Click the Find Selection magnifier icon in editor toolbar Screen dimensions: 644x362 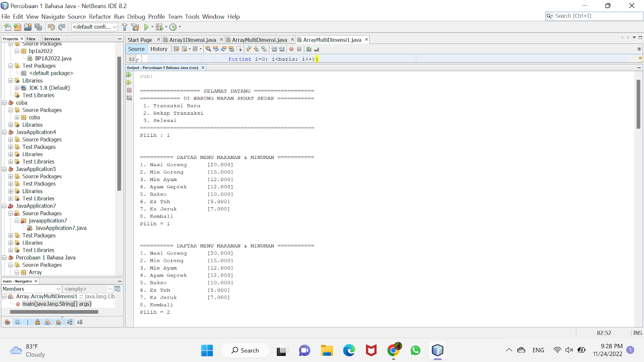click(x=208, y=49)
